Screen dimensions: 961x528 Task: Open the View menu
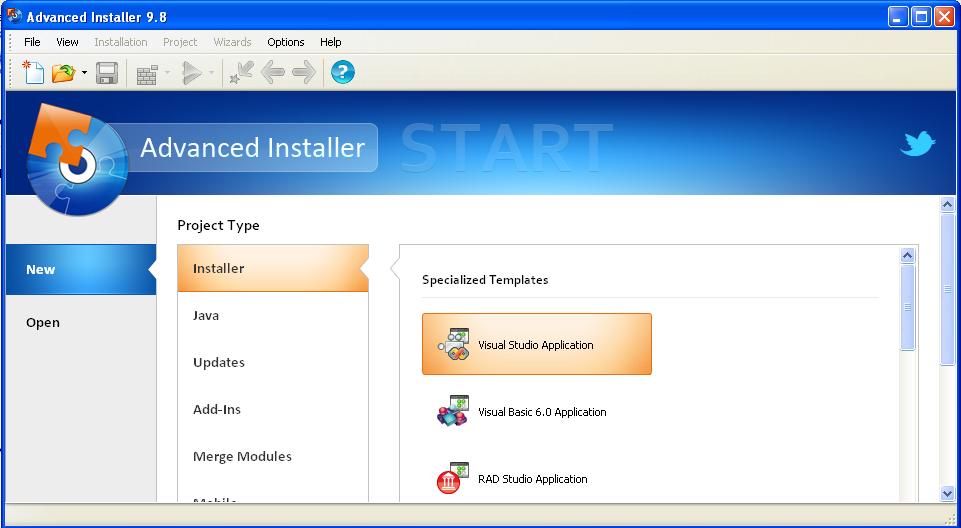coord(67,42)
